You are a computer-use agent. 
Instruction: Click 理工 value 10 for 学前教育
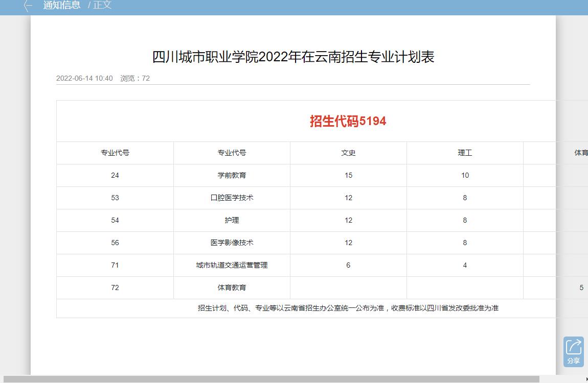coord(465,175)
